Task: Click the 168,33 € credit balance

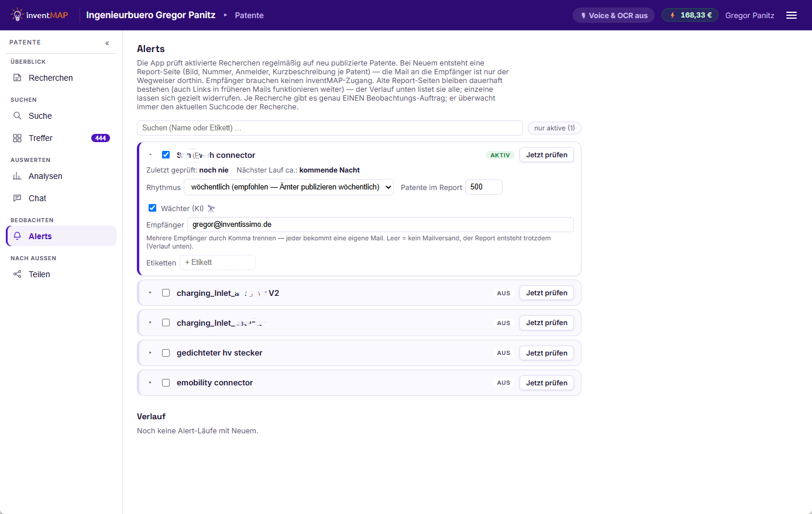Action: pos(690,15)
